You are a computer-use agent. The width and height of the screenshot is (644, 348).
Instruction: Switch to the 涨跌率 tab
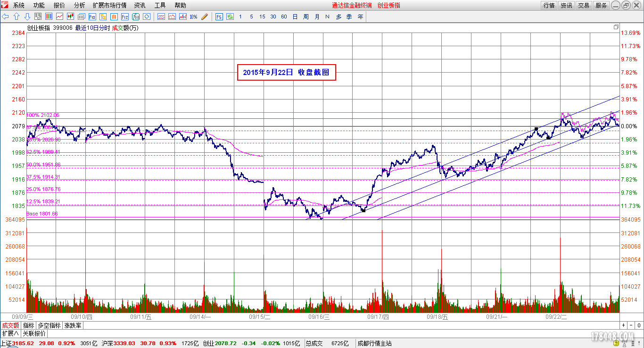tap(73, 325)
